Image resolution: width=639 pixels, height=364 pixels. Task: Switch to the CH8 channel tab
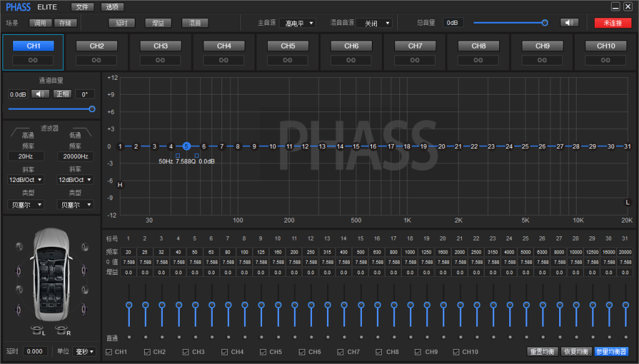coord(479,46)
